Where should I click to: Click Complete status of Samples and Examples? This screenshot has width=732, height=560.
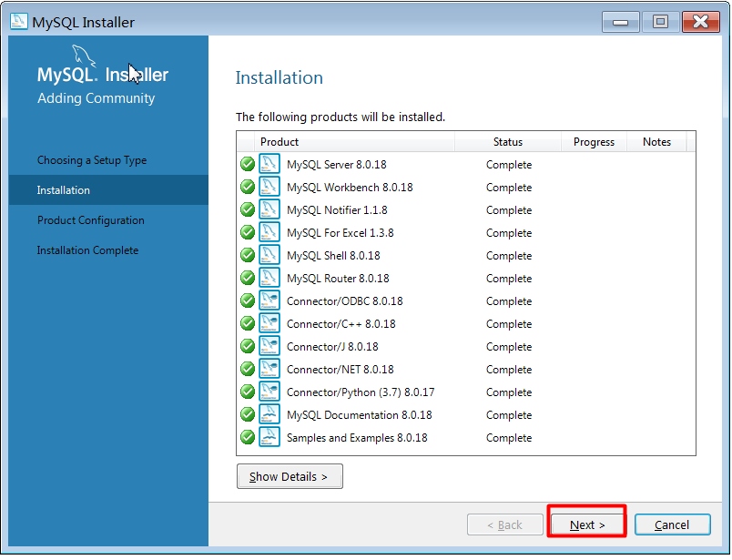pos(509,438)
